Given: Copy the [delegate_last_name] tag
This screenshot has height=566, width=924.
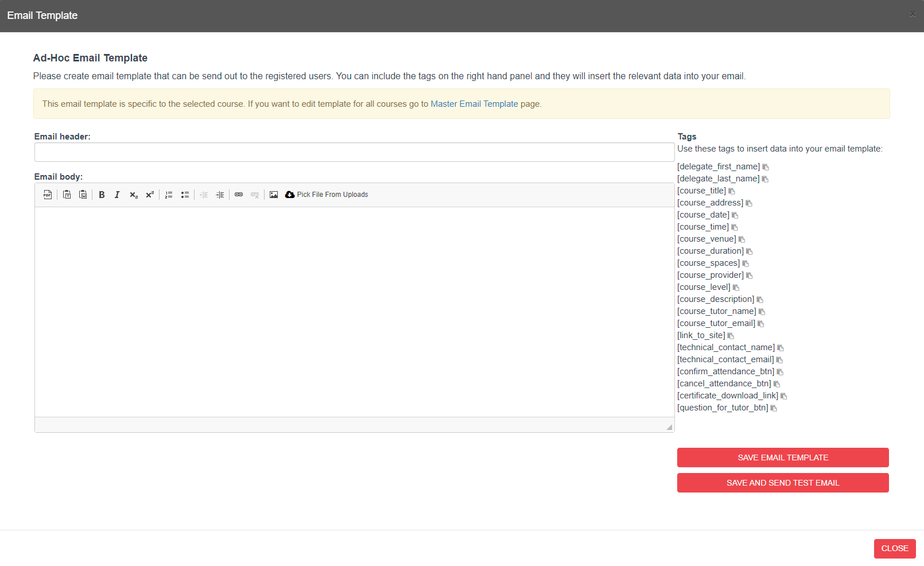Looking at the screenshot, I should pos(765,179).
